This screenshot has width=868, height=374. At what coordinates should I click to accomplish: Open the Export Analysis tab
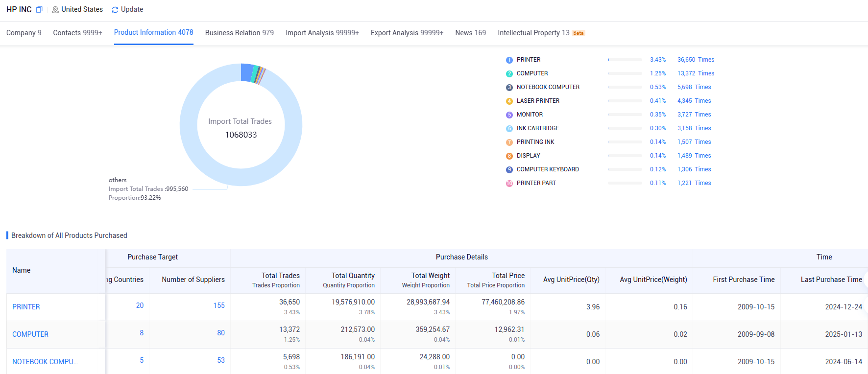coord(407,33)
